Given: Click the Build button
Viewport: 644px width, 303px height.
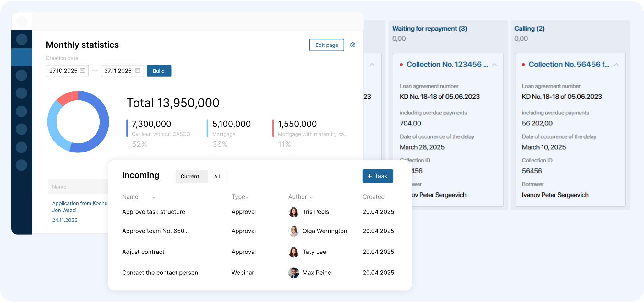Looking at the screenshot, I should [159, 71].
